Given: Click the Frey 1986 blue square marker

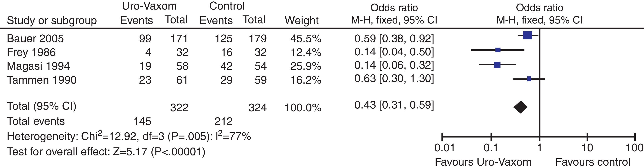Looking at the screenshot, I should [x=498, y=50].
